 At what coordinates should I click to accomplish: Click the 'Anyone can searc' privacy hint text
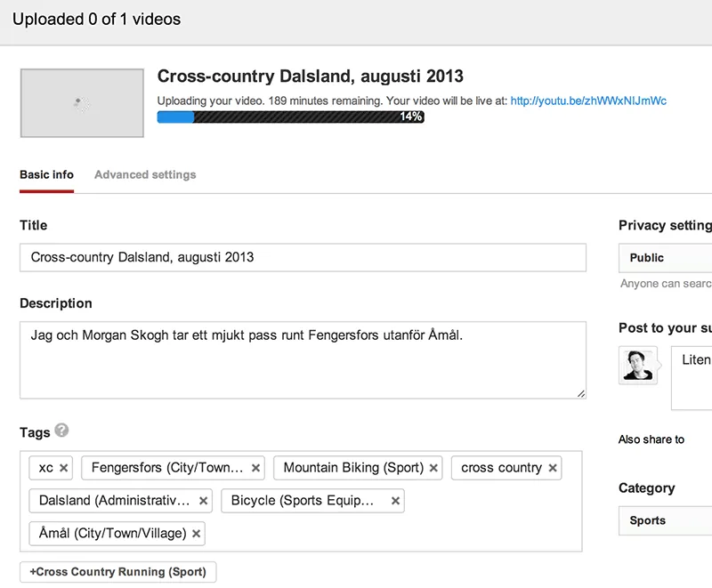(x=666, y=284)
